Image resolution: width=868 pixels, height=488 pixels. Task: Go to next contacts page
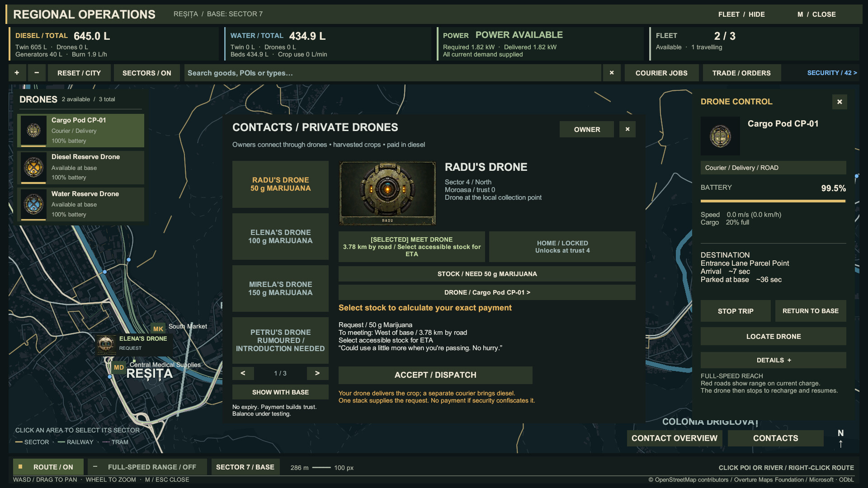coord(317,373)
